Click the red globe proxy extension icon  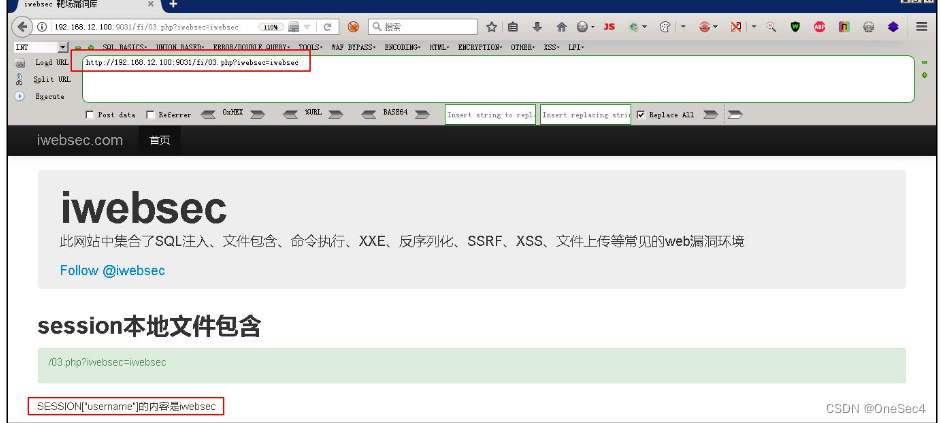click(705, 27)
